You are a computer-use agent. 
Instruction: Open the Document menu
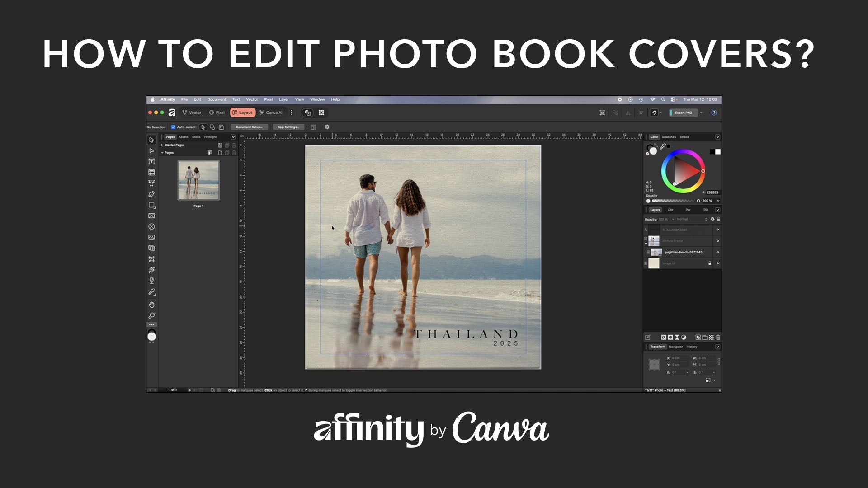click(x=217, y=99)
